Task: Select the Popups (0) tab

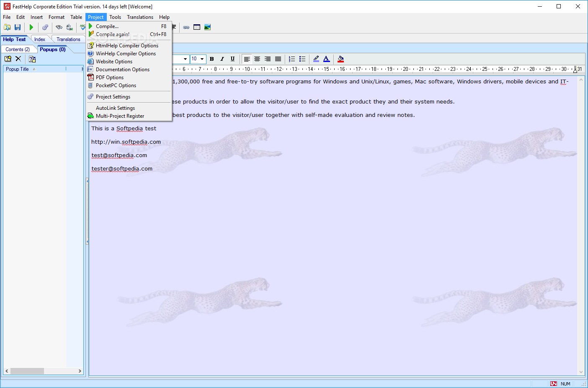Action: [x=53, y=49]
